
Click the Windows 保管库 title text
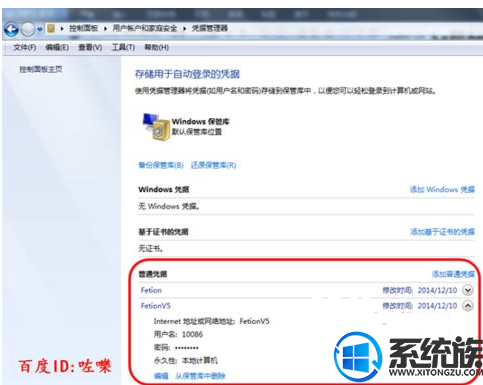point(201,121)
